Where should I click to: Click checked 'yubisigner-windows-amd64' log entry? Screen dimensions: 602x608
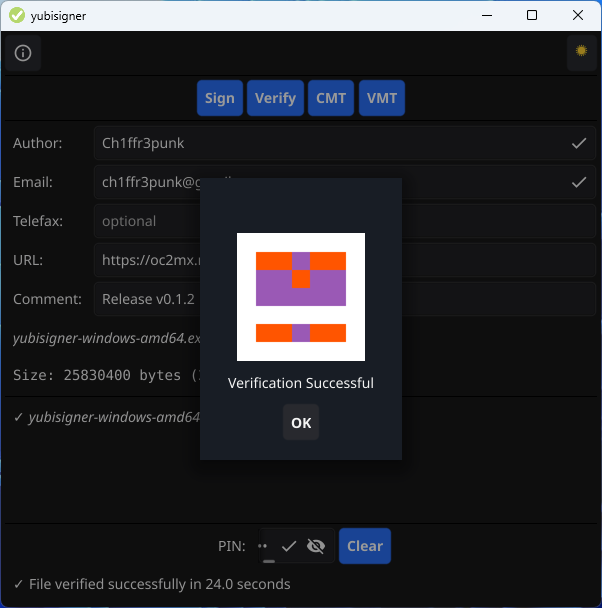click(107, 417)
